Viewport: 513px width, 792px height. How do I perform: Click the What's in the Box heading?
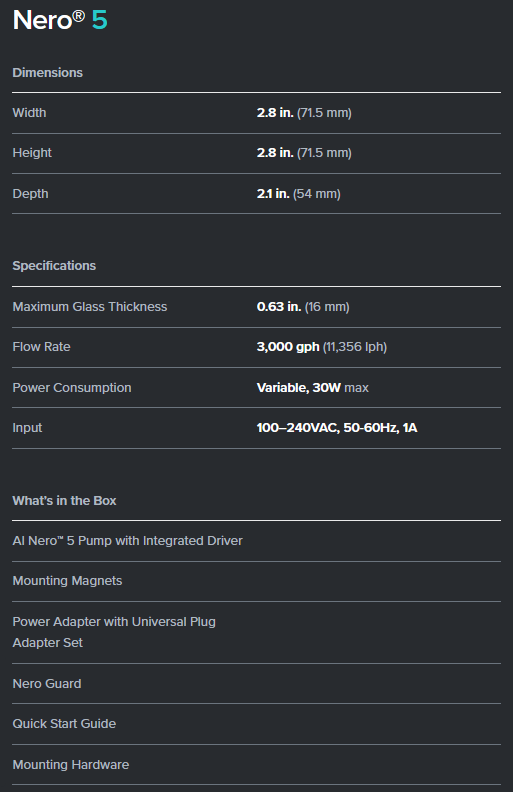64,501
